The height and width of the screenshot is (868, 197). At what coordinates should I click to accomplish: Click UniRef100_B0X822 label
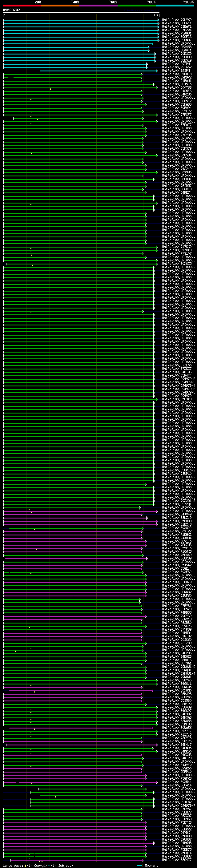(177, 528)
